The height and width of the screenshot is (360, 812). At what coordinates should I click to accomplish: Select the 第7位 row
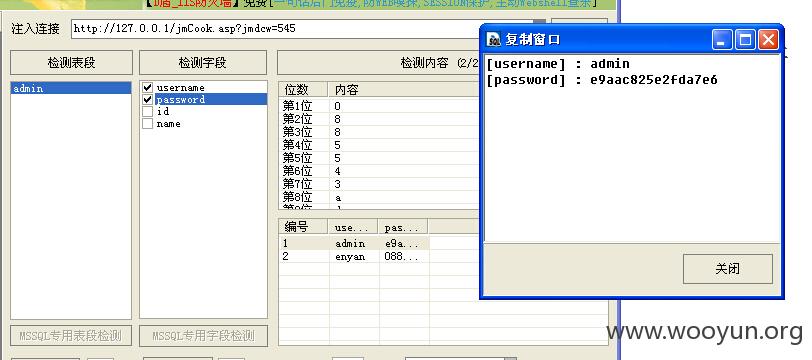(x=380, y=184)
